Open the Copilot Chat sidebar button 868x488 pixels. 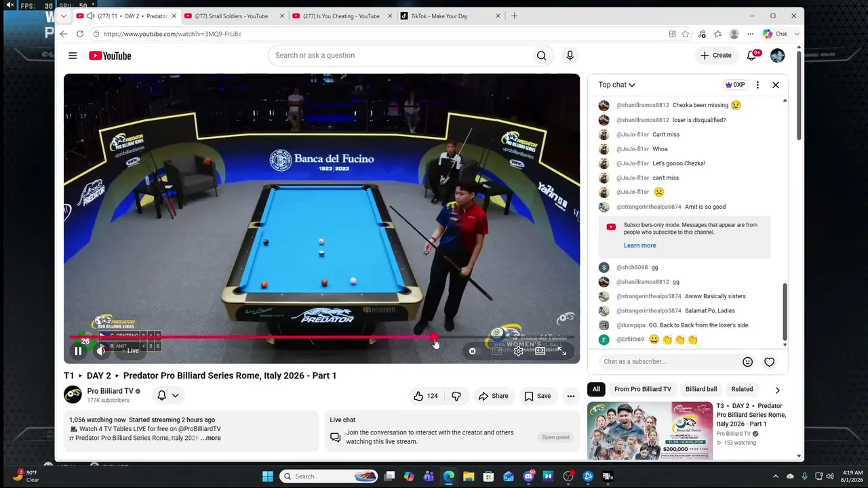[x=774, y=34]
